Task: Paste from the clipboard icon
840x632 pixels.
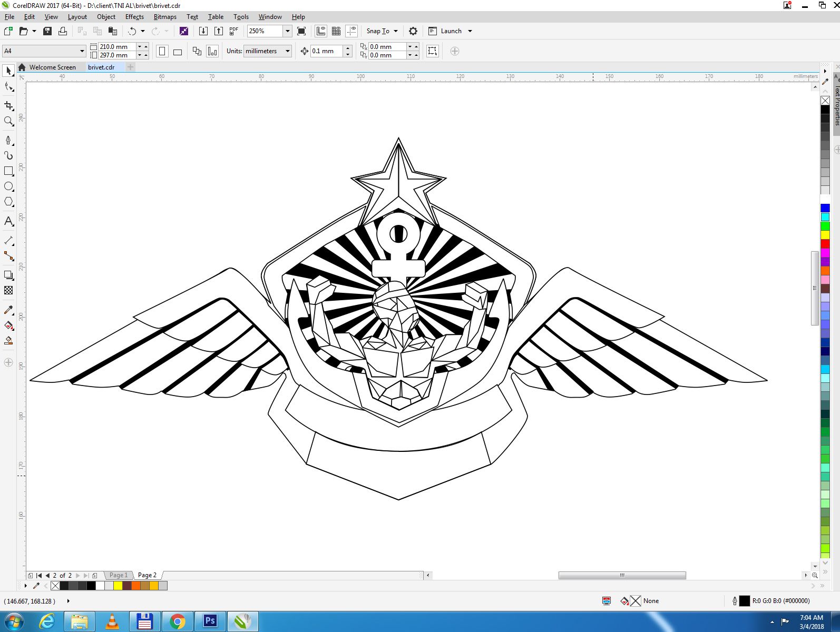Action: click(113, 31)
